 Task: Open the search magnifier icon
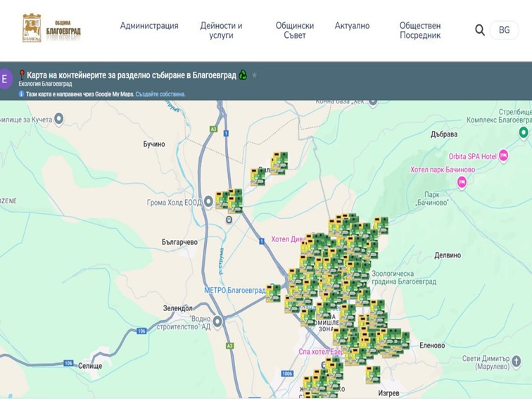click(479, 30)
